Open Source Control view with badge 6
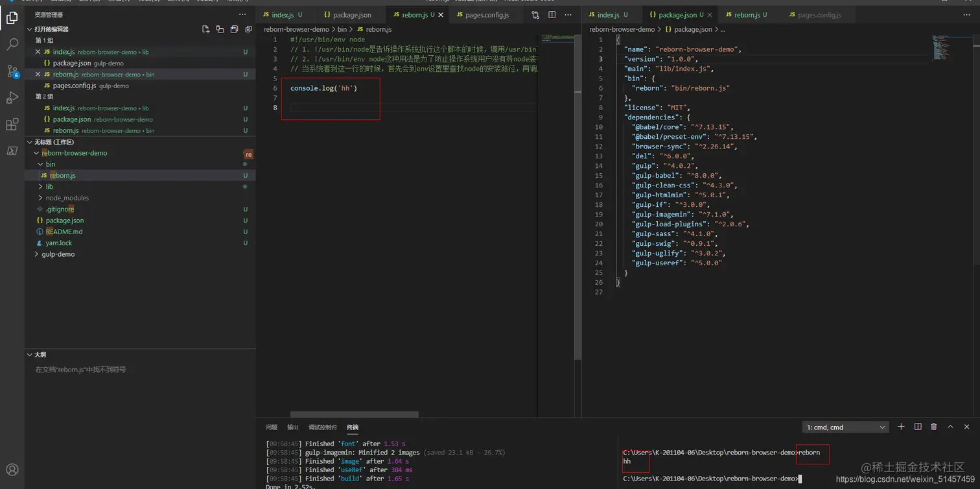Viewport: 980px width, 489px height. click(12, 71)
